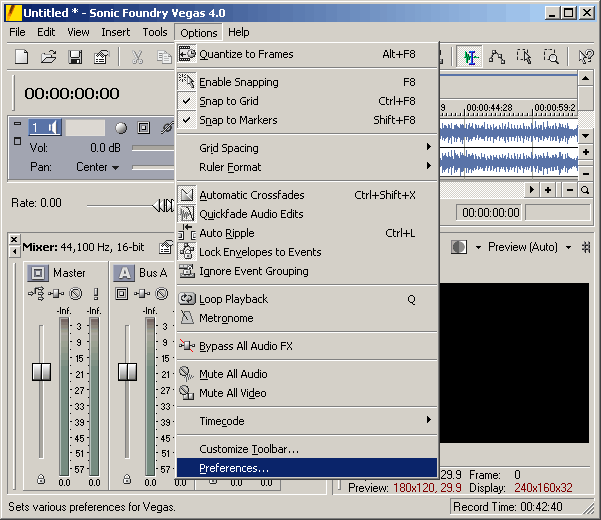The height and width of the screenshot is (520, 601).
Task: Select Mute All Video
Action: [x=307, y=393]
